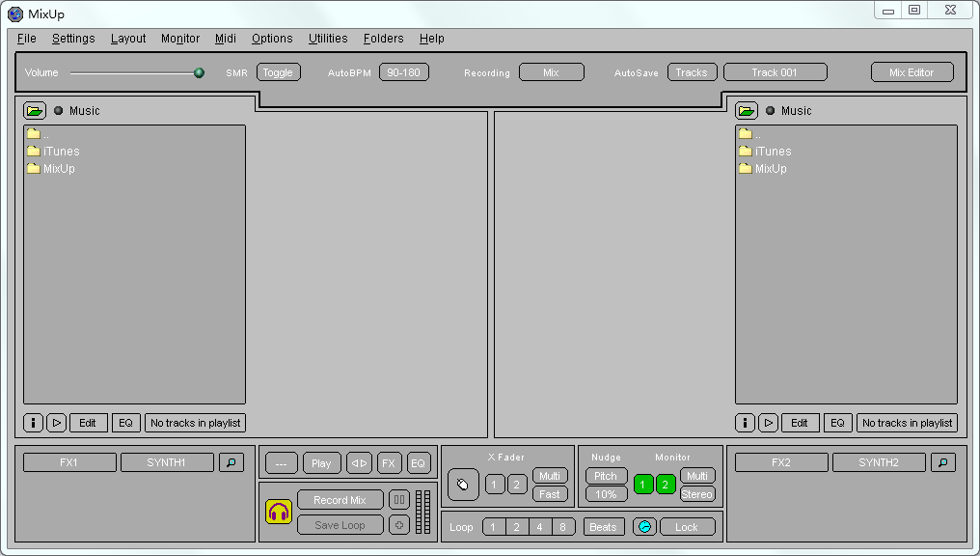Click the search magnifier beside SYNTH1
Screen dimensions: 980x556
[x=231, y=462]
